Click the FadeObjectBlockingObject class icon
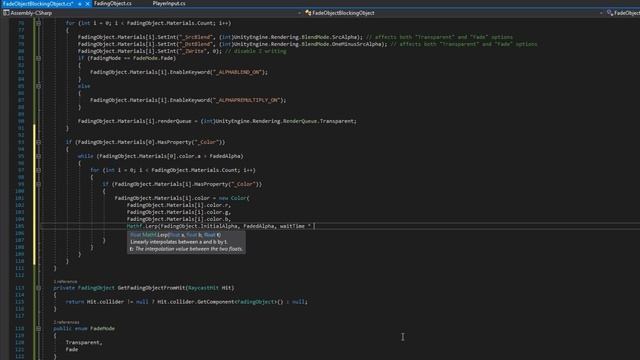640x360 pixels. point(308,13)
